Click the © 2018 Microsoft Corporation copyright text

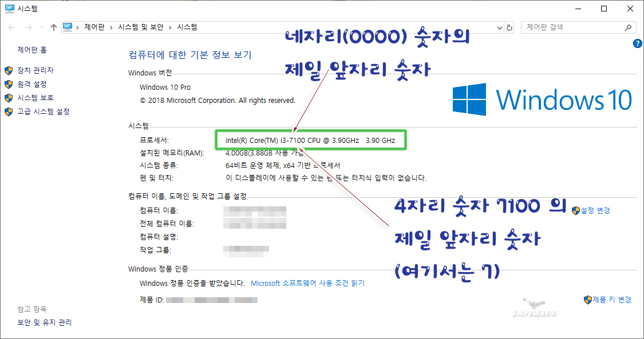(x=218, y=101)
